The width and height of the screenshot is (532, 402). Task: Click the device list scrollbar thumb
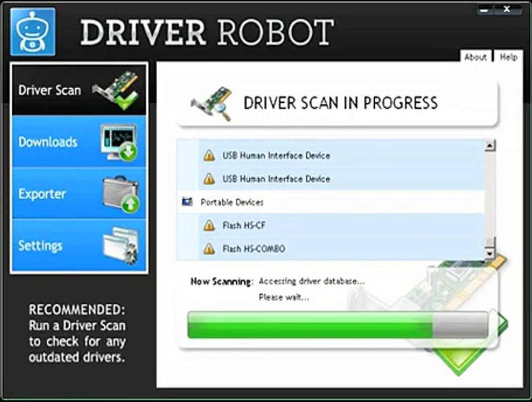[490, 243]
